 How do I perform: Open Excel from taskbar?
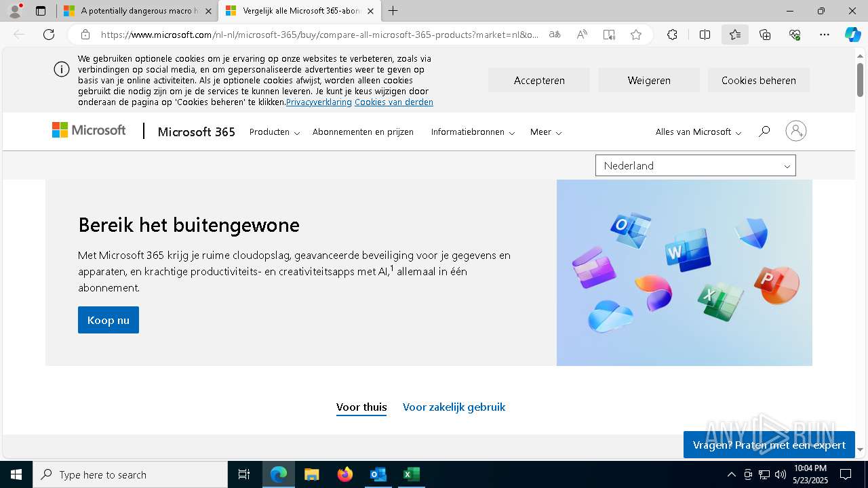pos(411,474)
